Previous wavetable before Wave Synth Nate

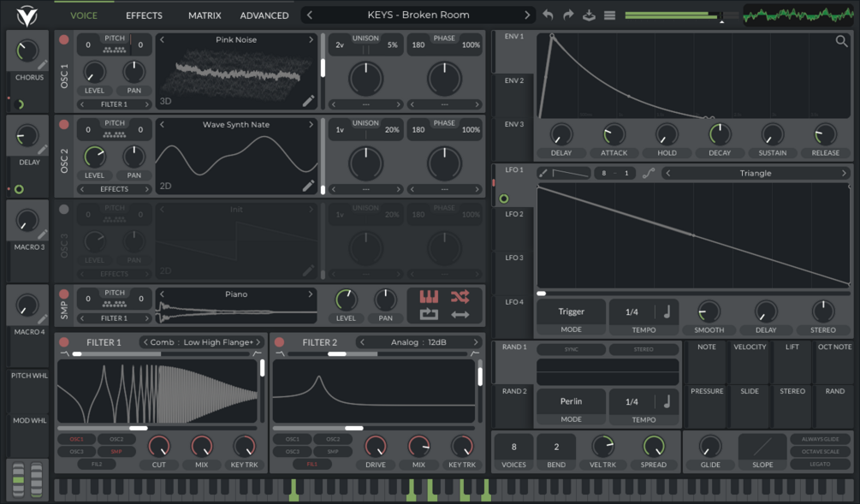[162, 124]
